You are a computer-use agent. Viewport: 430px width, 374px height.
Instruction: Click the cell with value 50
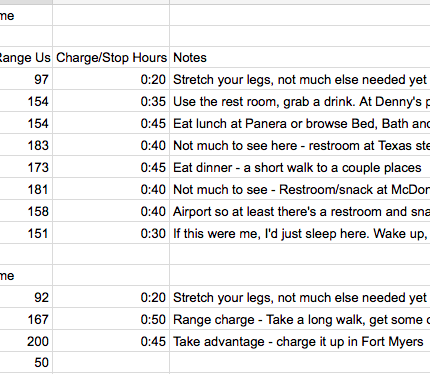(26, 362)
